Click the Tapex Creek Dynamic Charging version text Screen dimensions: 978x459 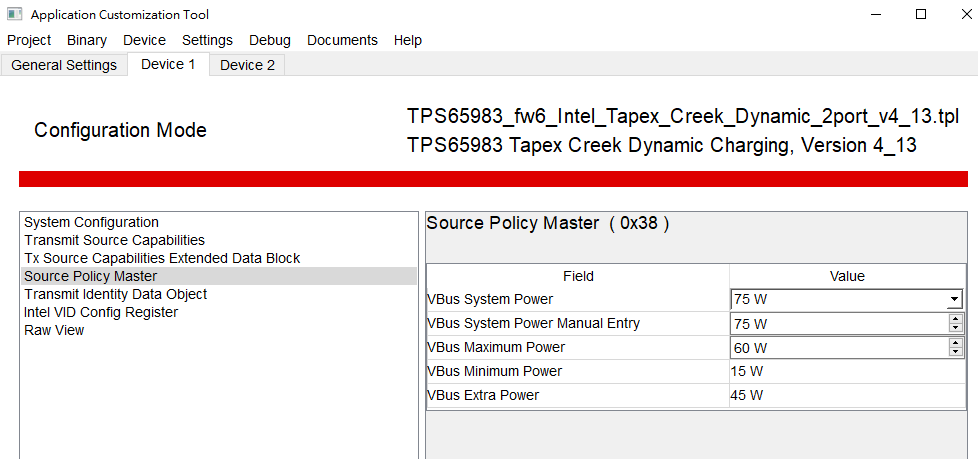click(x=662, y=145)
